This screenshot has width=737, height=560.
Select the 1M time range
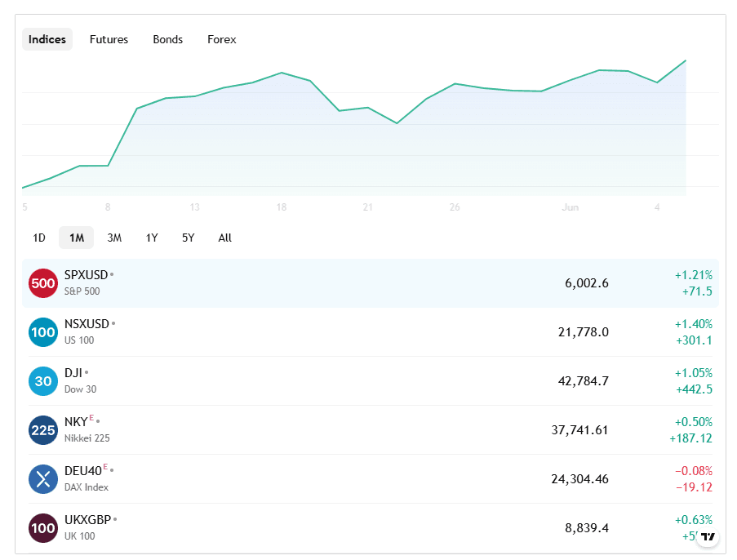coord(77,238)
